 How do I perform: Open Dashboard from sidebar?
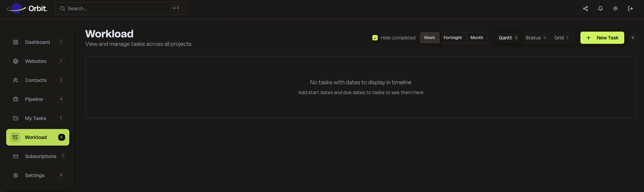pyautogui.click(x=38, y=42)
